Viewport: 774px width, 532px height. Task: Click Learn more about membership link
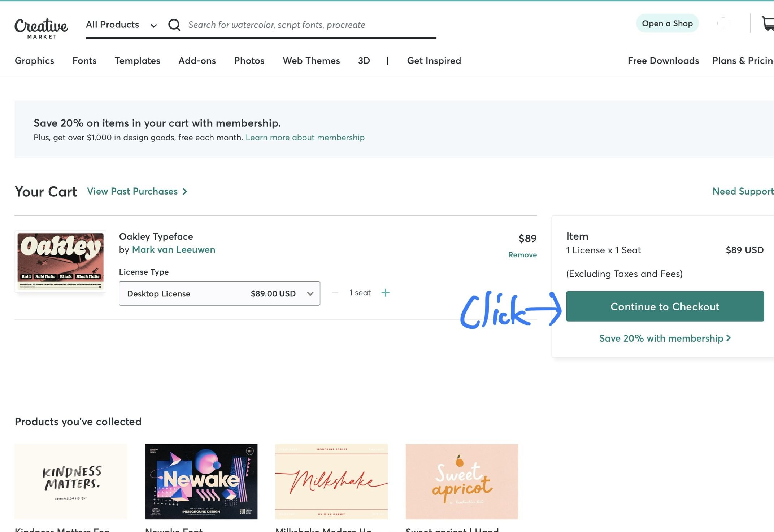[x=305, y=137]
